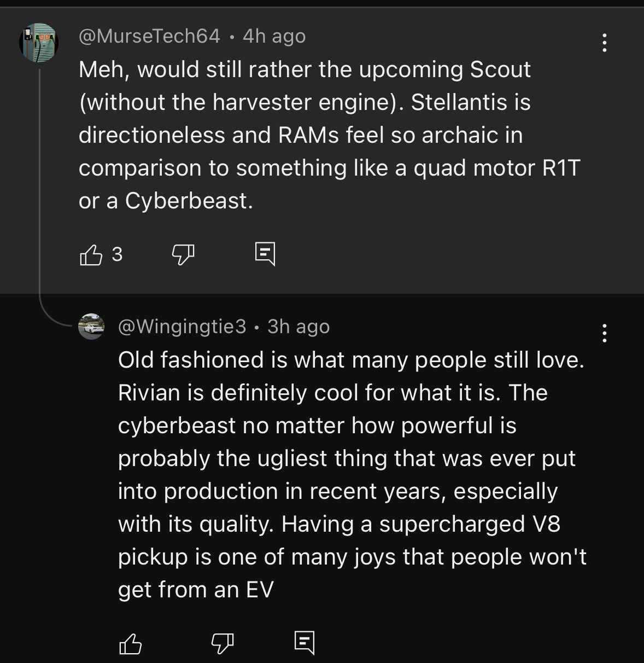Click the "3h ago" reply timestamp

coord(298,327)
